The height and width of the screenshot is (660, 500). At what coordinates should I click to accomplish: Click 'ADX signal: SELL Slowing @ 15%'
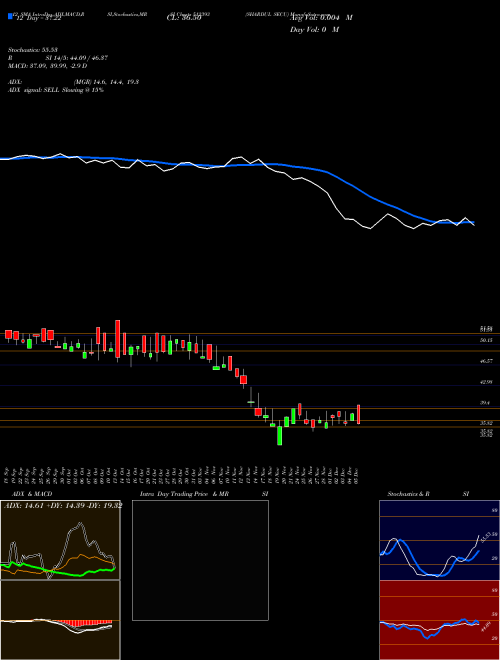[x=56, y=90]
